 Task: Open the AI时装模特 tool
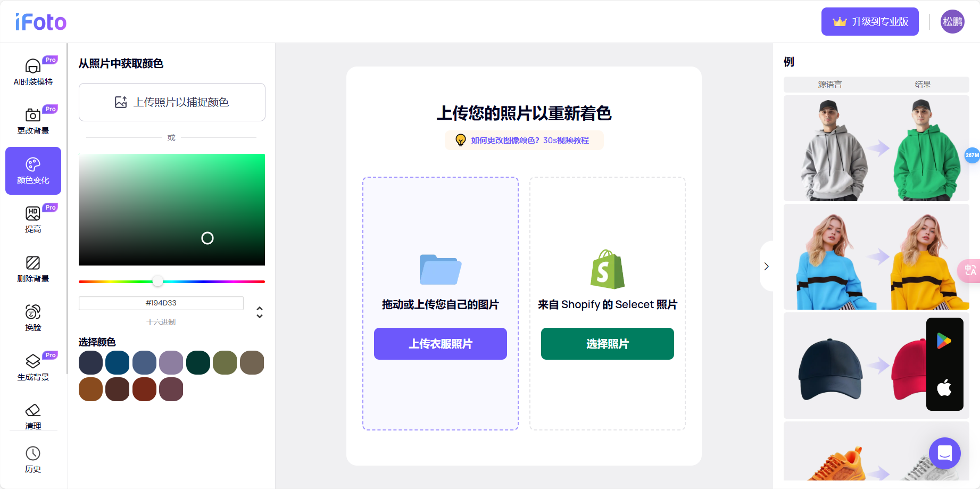(x=33, y=72)
